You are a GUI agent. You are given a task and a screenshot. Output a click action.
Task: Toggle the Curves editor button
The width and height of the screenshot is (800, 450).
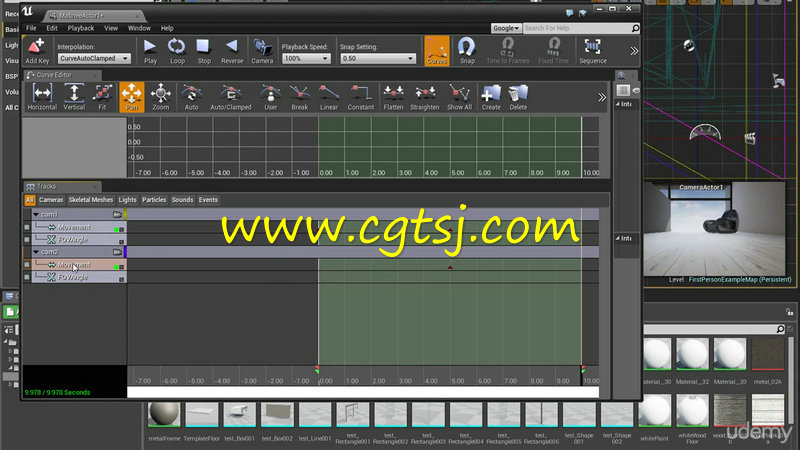437,51
